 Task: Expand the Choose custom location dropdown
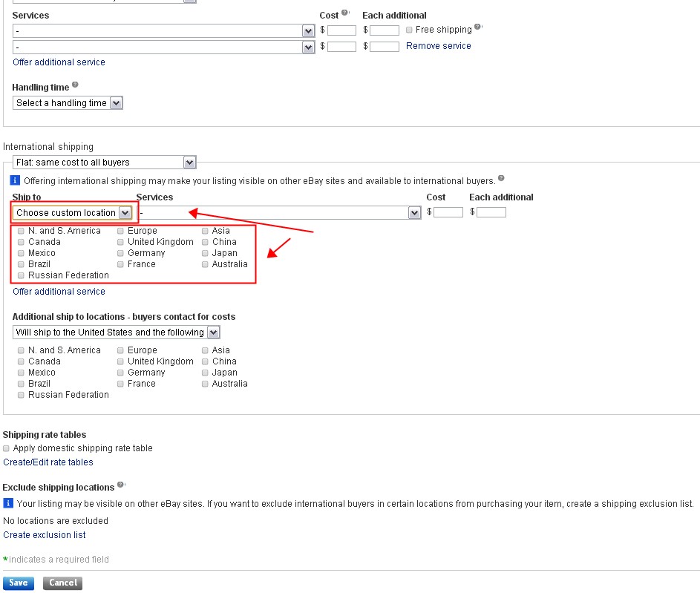[73, 213]
